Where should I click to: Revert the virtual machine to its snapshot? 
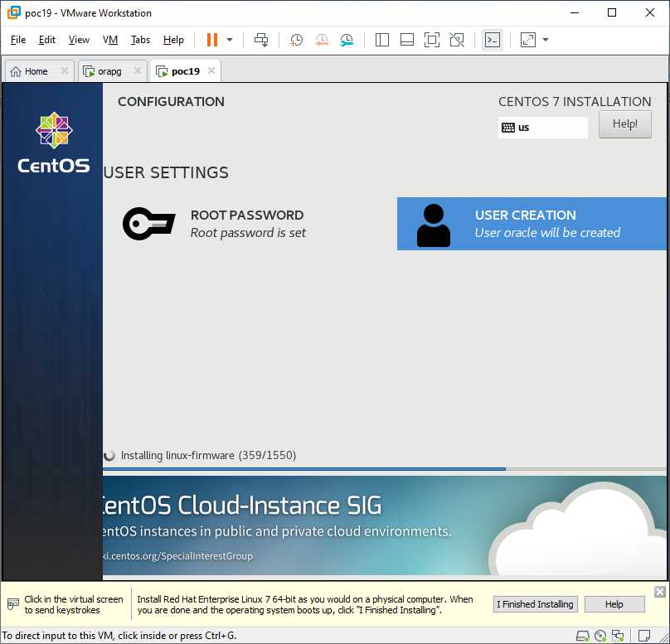322,40
